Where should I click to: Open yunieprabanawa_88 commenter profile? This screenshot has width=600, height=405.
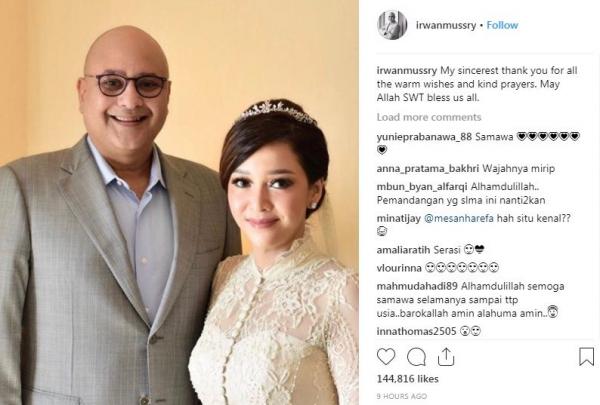(x=424, y=137)
